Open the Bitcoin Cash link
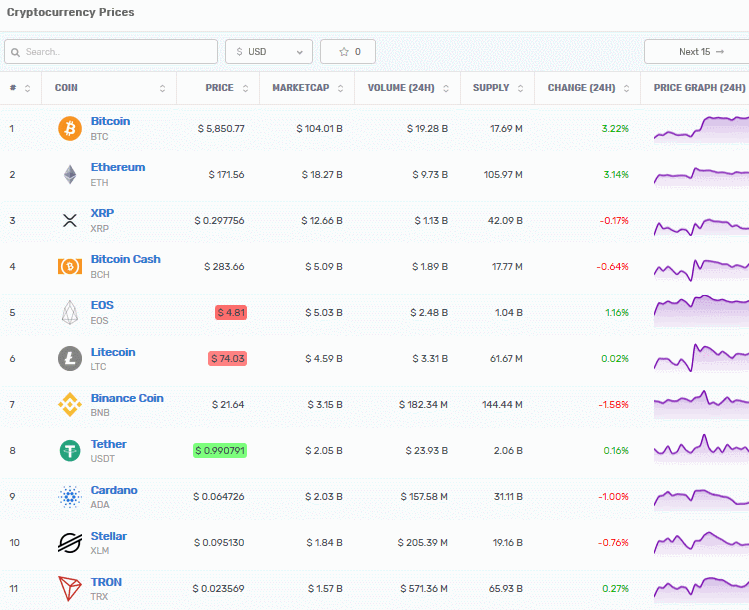Image resolution: width=749 pixels, height=610 pixels. click(x=126, y=259)
